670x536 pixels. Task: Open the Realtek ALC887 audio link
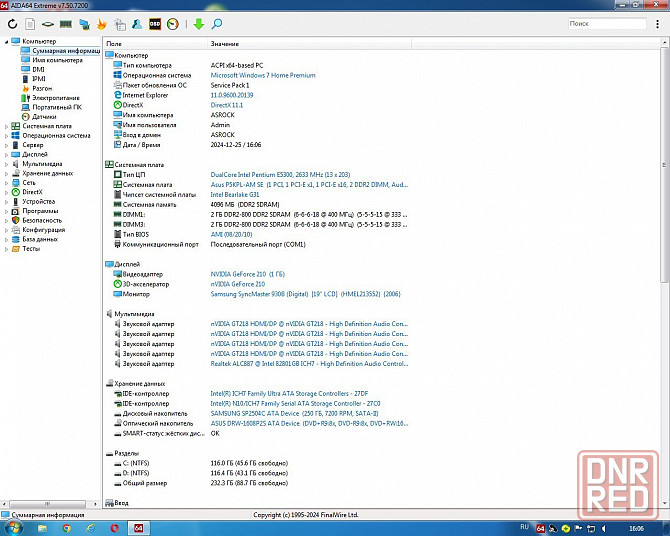pos(309,364)
